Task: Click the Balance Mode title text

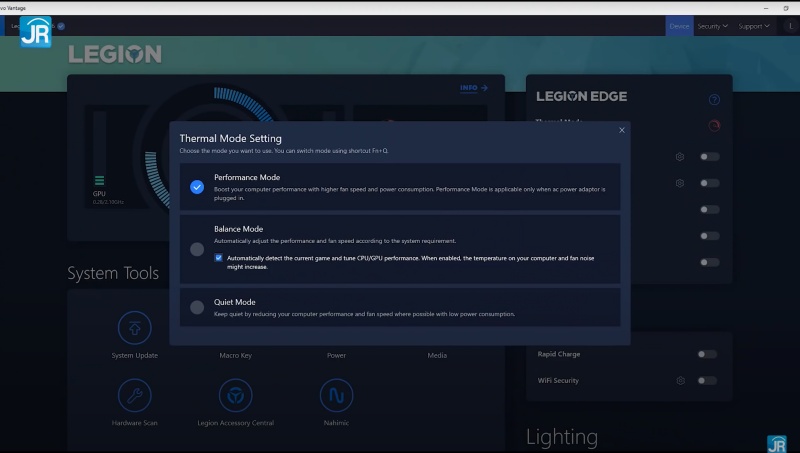Action: click(x=239, y=229)
